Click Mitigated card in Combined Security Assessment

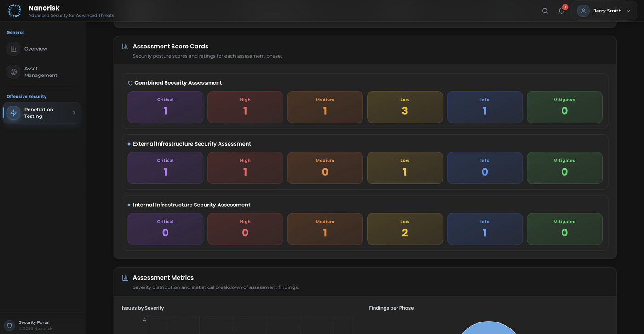click(x=564, y=107)
